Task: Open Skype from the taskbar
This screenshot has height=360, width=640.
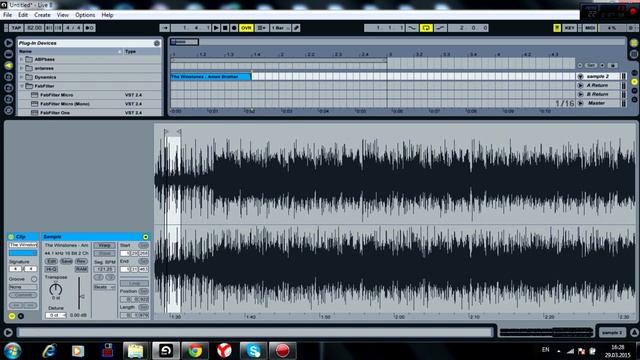Action: 253,351
